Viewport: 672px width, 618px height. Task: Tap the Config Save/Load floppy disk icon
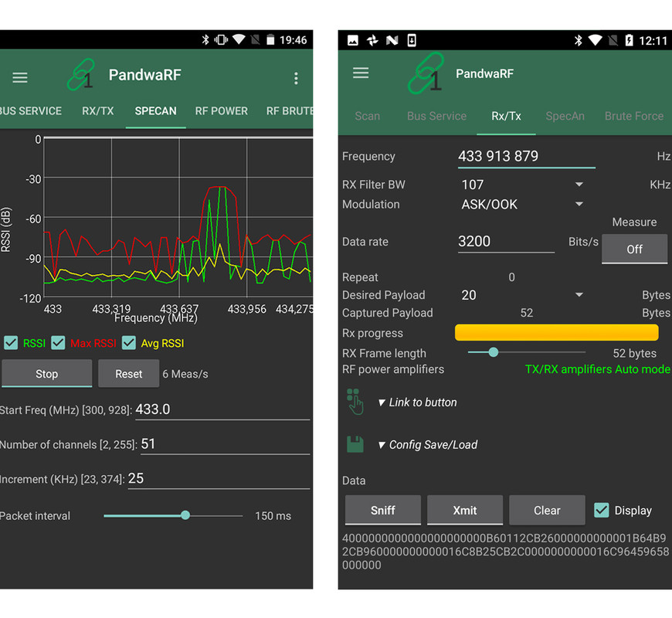click(x=355, y=444)
